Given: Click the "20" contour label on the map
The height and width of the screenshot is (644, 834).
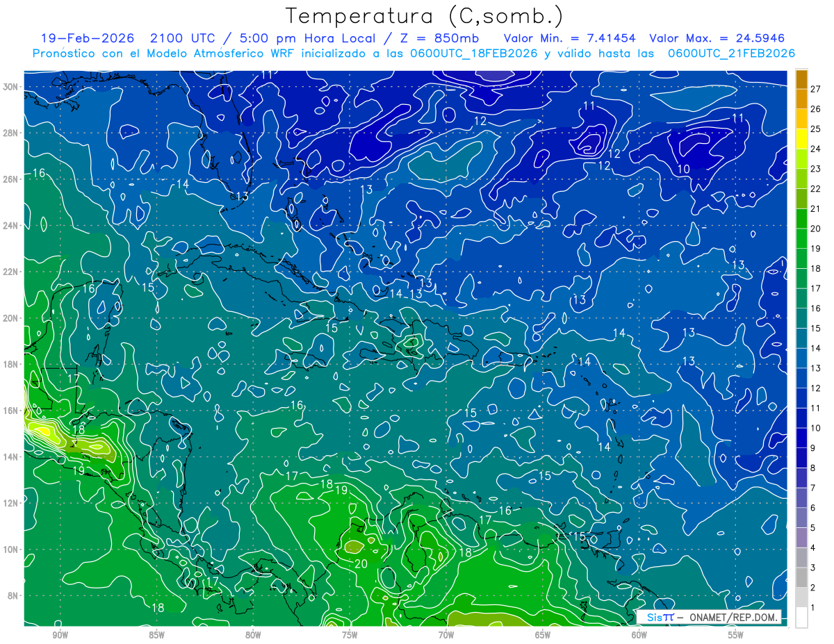Looking at the screenshot, I should tap(361, 564).
